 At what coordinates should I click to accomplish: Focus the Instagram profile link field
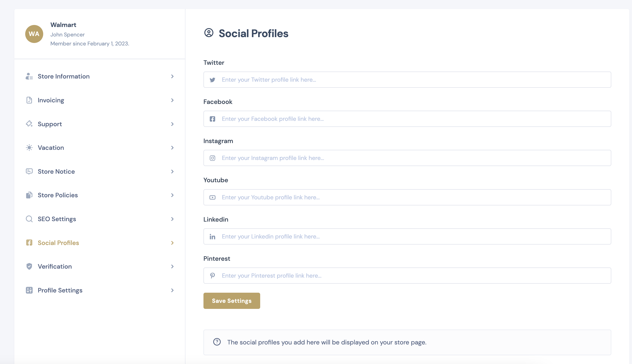(x=407, y=158)
